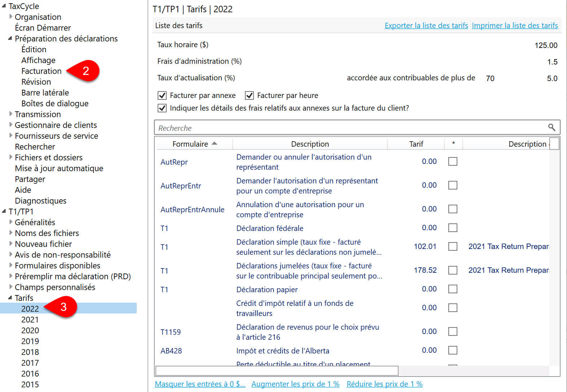Open the Révision settings page

(x=36, y=82)
